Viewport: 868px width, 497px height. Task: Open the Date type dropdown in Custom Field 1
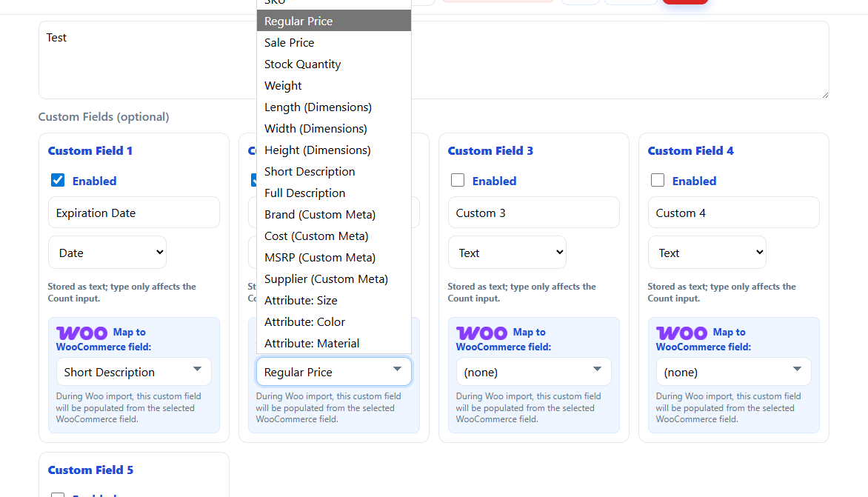(107, 253)
